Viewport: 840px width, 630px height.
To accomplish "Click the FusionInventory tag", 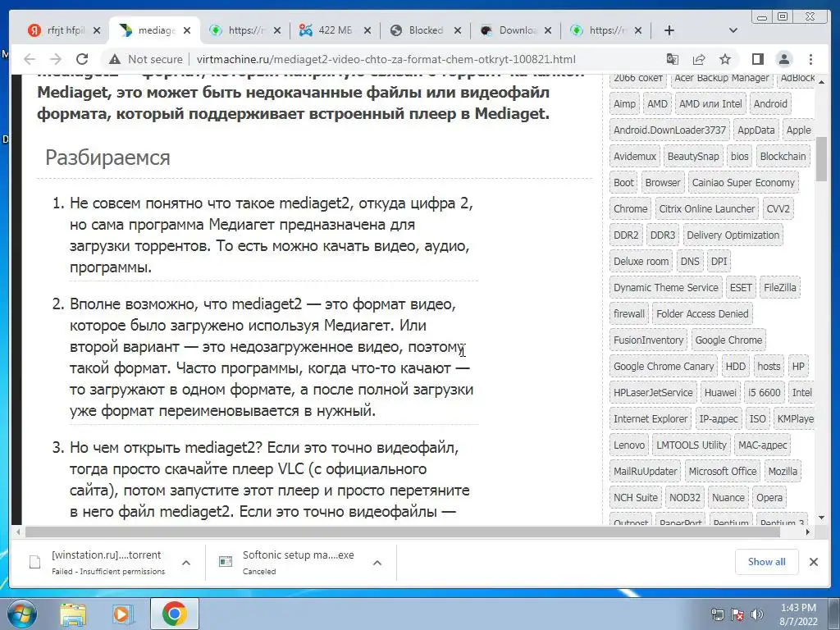I will pyautogui.click(x=649, y=340).
